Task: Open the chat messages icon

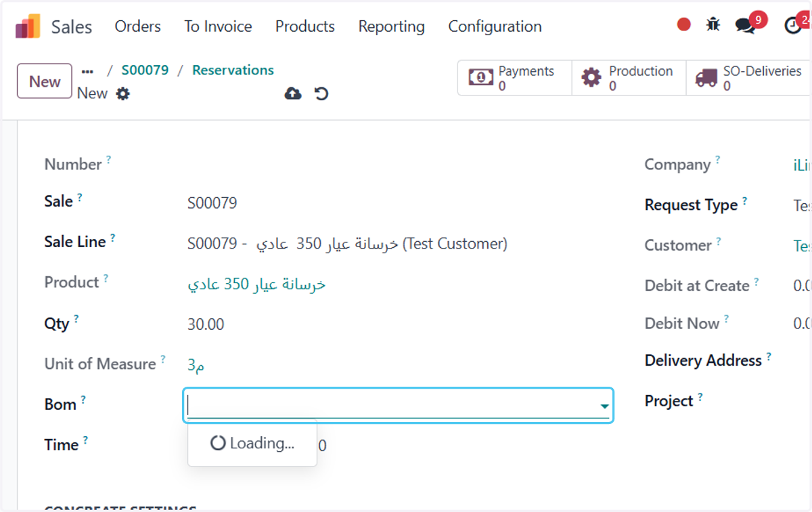Action: click(x=745, y=26)
